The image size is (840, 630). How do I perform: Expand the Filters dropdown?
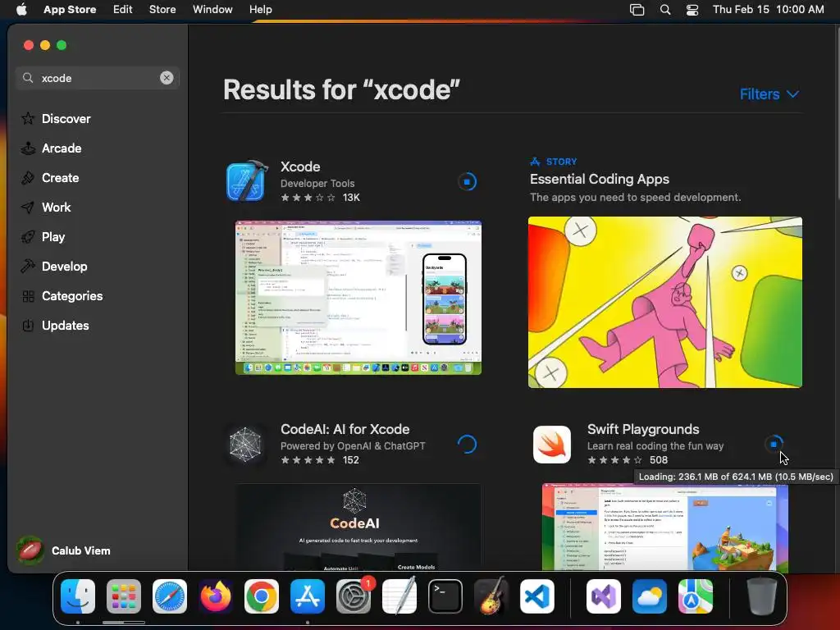(x=769, y=94)
